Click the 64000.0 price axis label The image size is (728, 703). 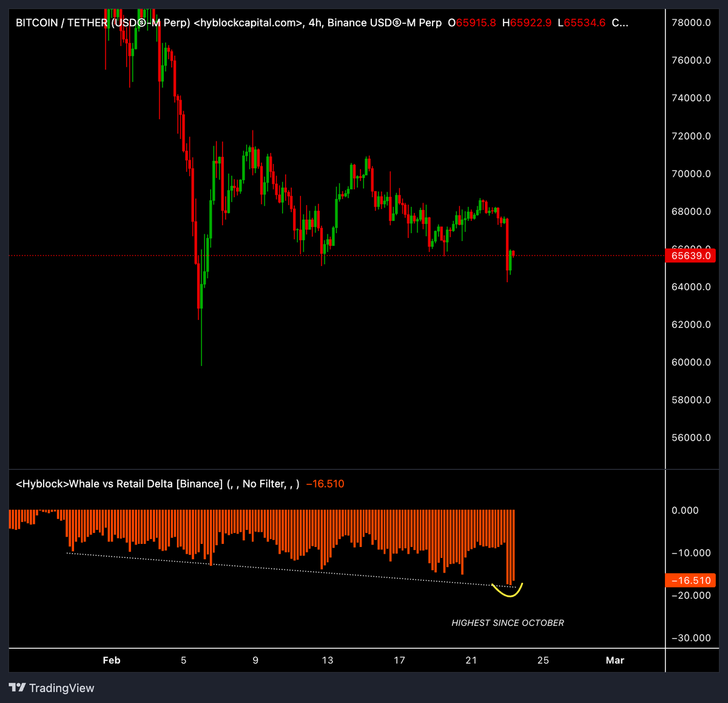coord(691,287)
